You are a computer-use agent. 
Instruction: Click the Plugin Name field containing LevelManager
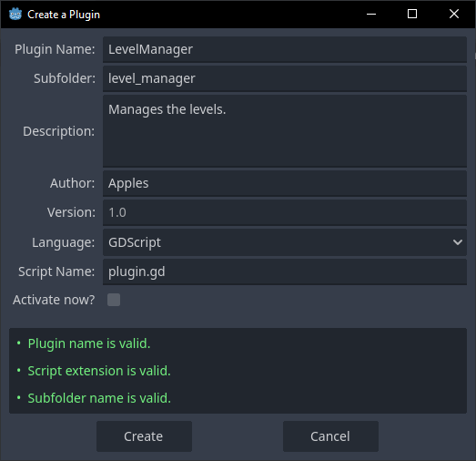285,49
